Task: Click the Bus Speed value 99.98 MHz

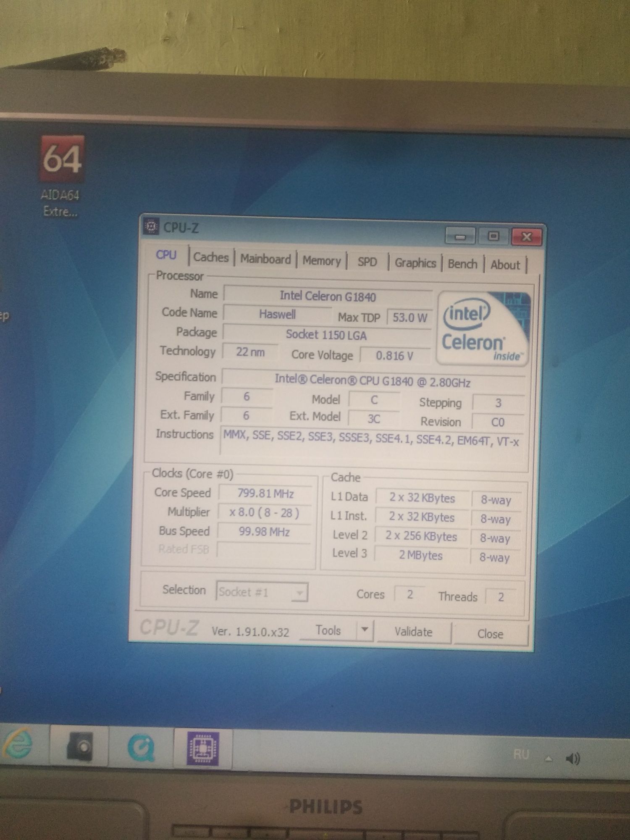Action: pos(264,532)
